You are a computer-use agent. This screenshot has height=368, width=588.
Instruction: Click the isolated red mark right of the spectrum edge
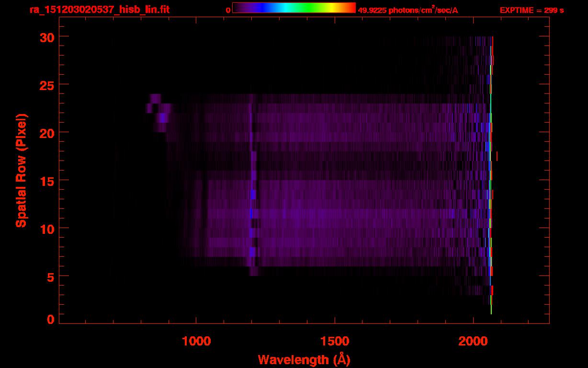click(x=497, y=156)
